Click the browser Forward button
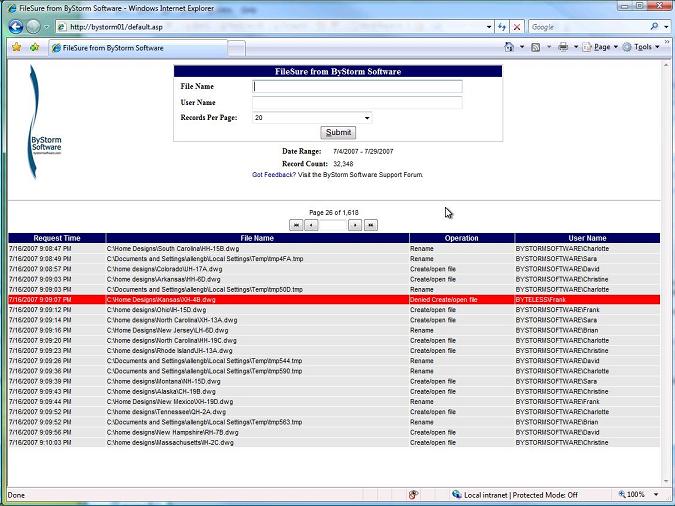The image size is (675, 506). click(x=34, y=27)
